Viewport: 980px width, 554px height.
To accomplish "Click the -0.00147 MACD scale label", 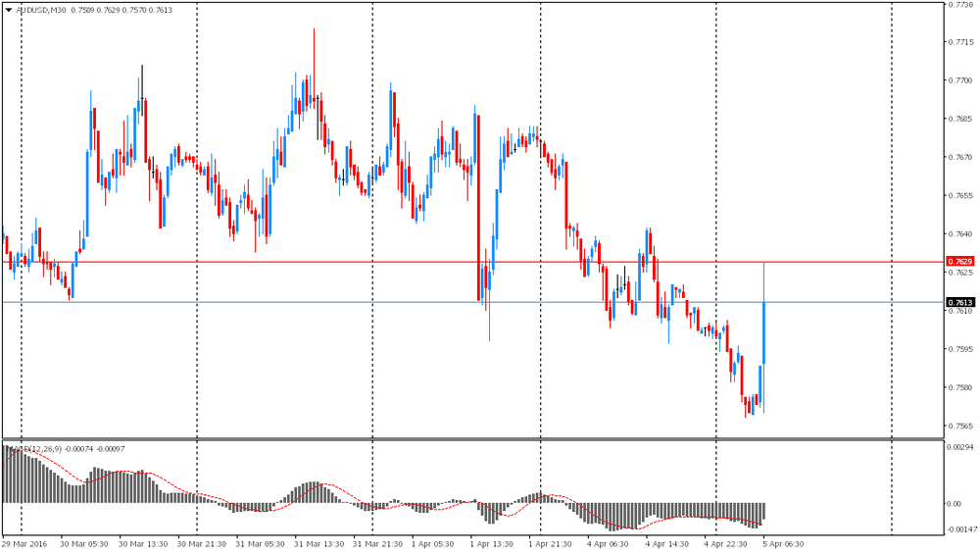I will click(960, 529).
